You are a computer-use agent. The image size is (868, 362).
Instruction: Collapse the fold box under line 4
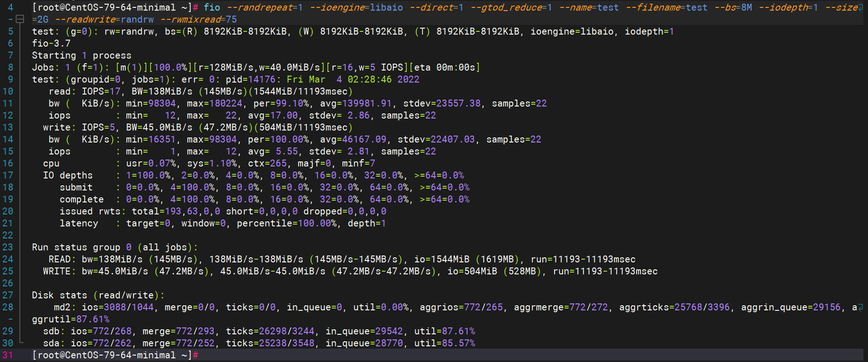20,19
